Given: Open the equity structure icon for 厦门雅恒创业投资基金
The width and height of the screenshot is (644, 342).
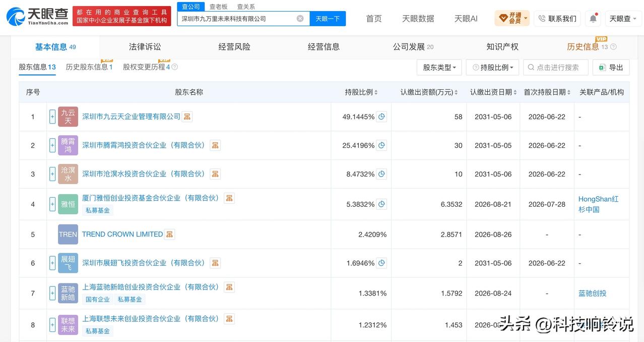Looking at the screenshot, I should pyautogui.click(x=229, y=198).
